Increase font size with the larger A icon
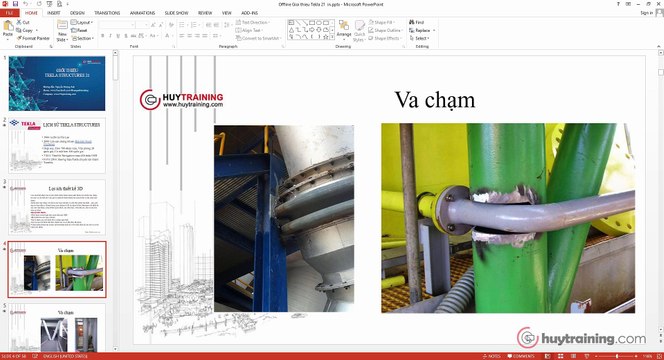The height and width of the screenshot is (360, 664). pyautogui.click(x=153, y=25)
